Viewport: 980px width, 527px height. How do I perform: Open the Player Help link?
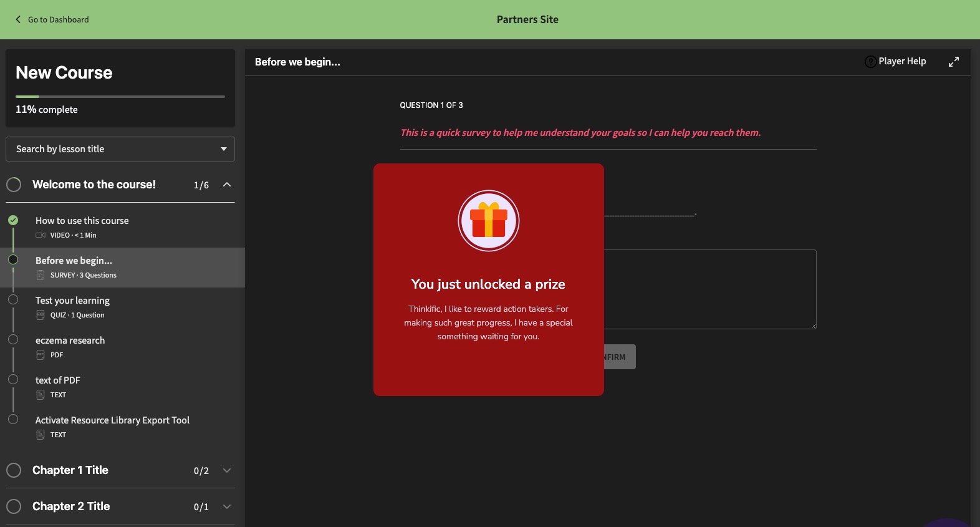[902, 61]
